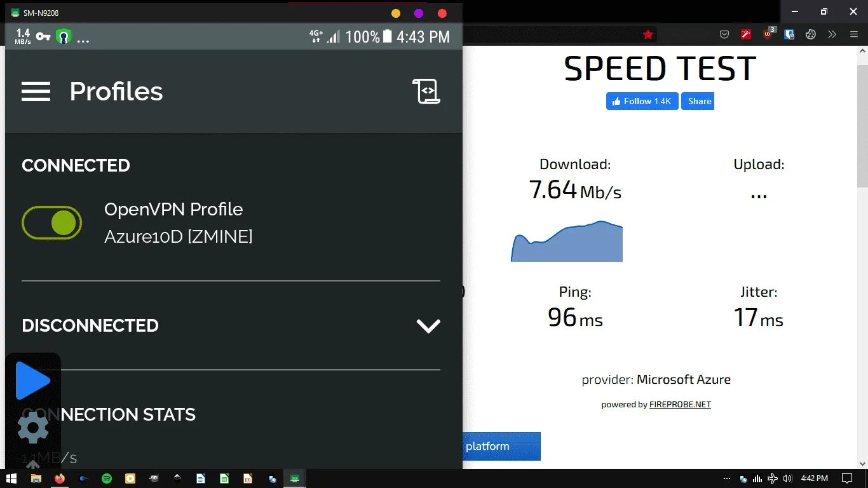This screenshot has height=488, width=868.
Task: Expand the Firefox toolbar overflow chevrons
Action: pyautogui.click(x=832, y=35)
